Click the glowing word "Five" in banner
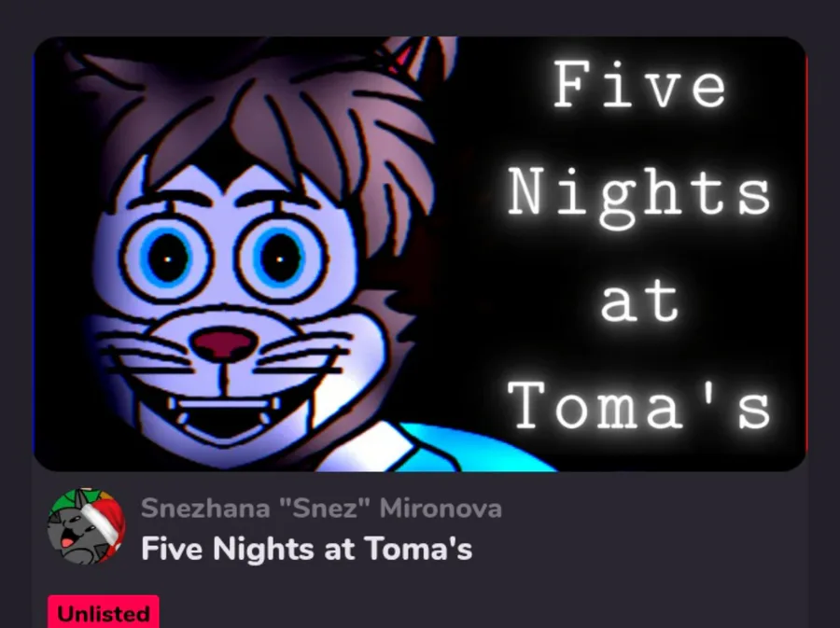Screen dimensions: 840x628 pos(639,85)
